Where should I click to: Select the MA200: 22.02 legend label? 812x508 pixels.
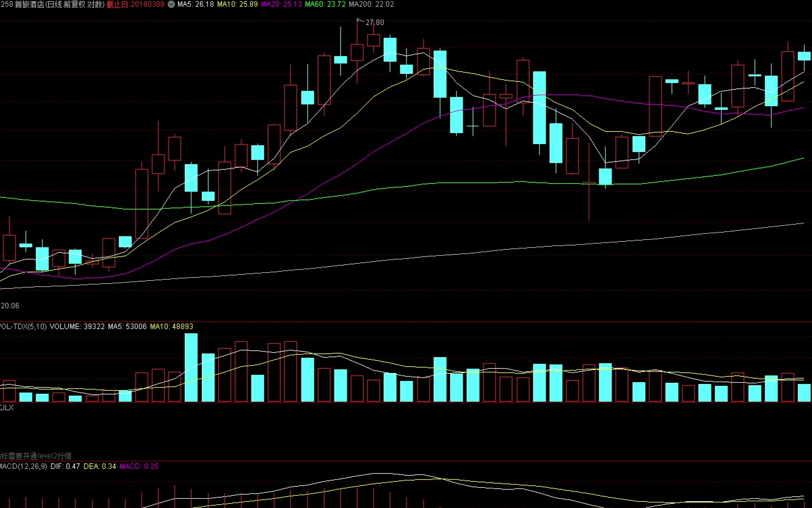coord(371,4)
